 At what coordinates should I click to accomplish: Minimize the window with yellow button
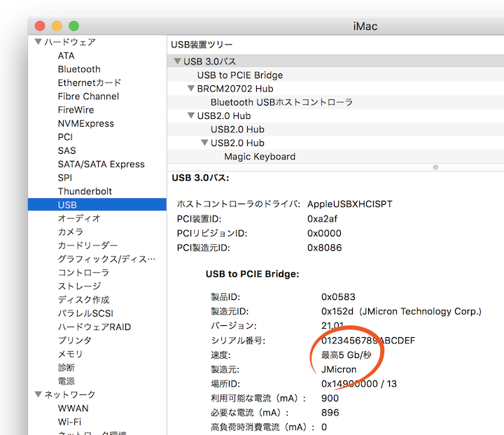pos(57,26)
